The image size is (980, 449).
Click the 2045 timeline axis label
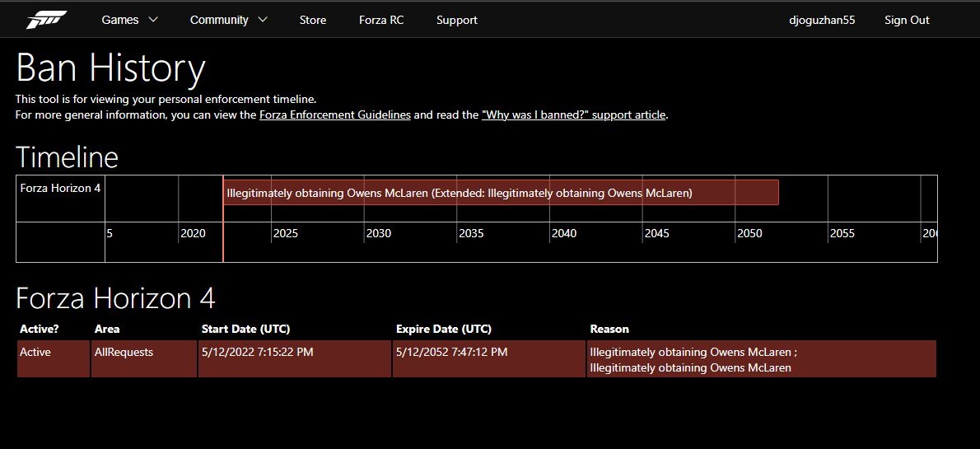(x=657, y=233)
